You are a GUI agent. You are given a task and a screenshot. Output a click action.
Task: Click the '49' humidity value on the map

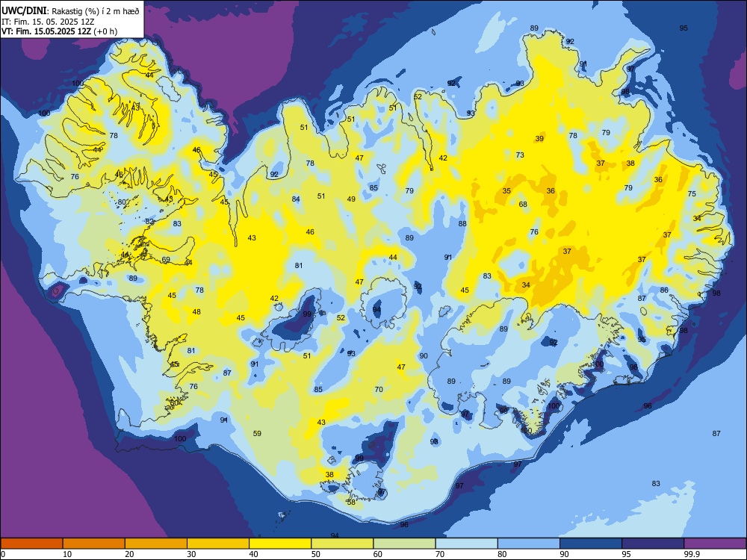coord(351,199)
